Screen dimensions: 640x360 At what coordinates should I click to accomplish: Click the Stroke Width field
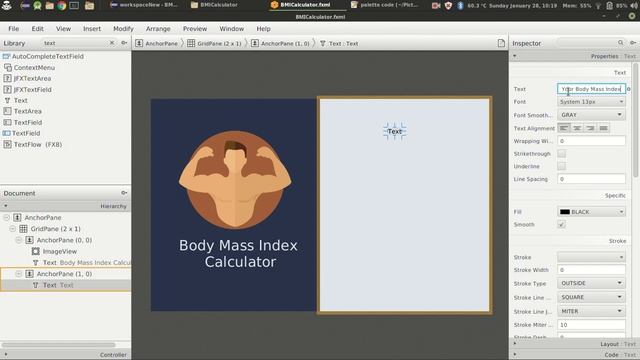[x=591, y=270]
